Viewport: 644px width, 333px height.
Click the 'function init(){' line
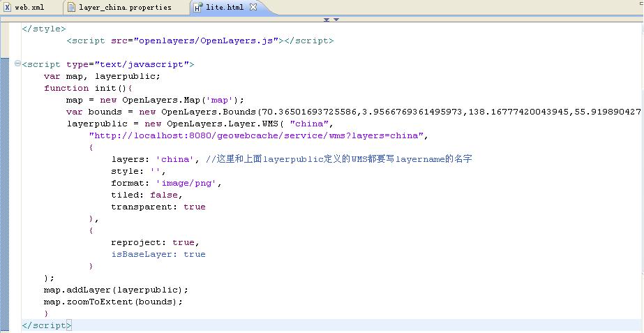click(x=87, y=88)
